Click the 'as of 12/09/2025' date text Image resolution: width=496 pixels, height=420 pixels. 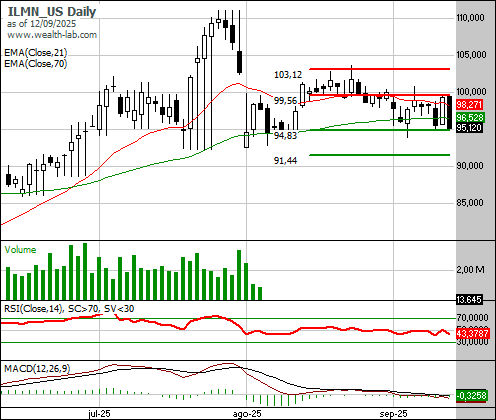click(41, 24)
